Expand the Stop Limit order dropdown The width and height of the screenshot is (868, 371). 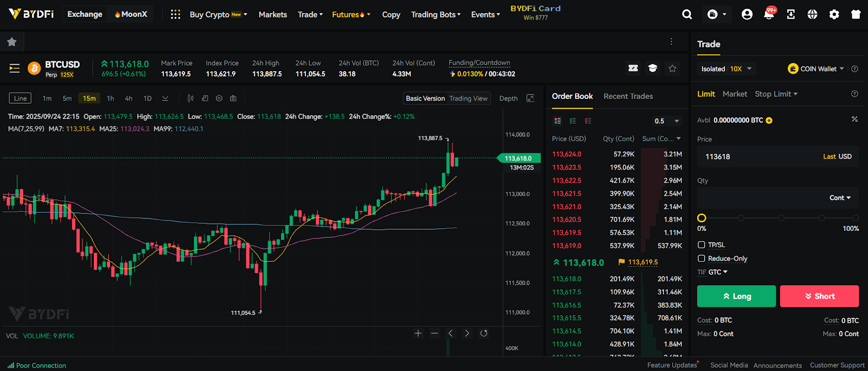pos(776,94)
